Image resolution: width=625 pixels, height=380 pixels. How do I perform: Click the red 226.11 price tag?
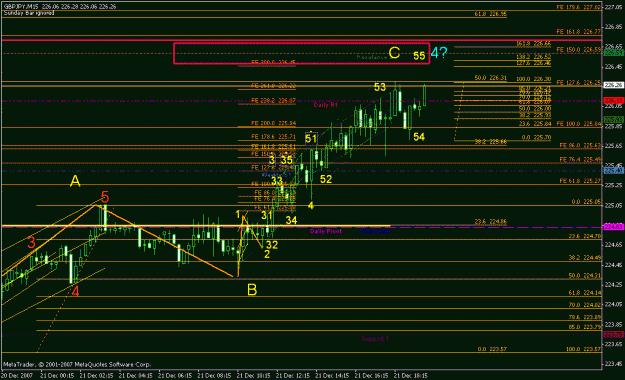click(613, 100)
